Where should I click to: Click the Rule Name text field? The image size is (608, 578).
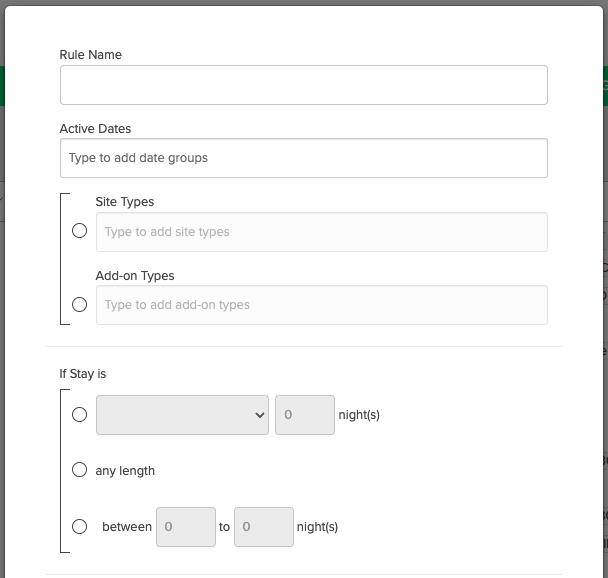coord(303,85)
